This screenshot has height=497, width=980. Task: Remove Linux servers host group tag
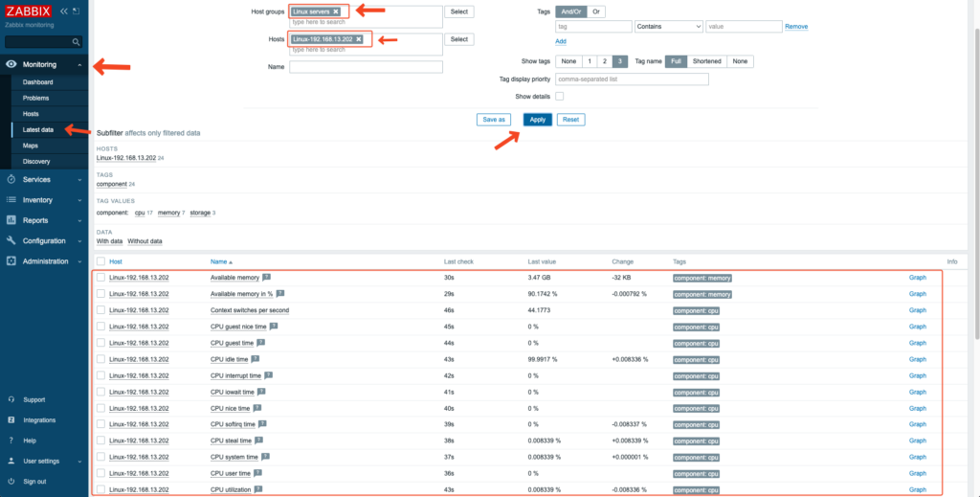pyautogui.click(x=336, y=11)
